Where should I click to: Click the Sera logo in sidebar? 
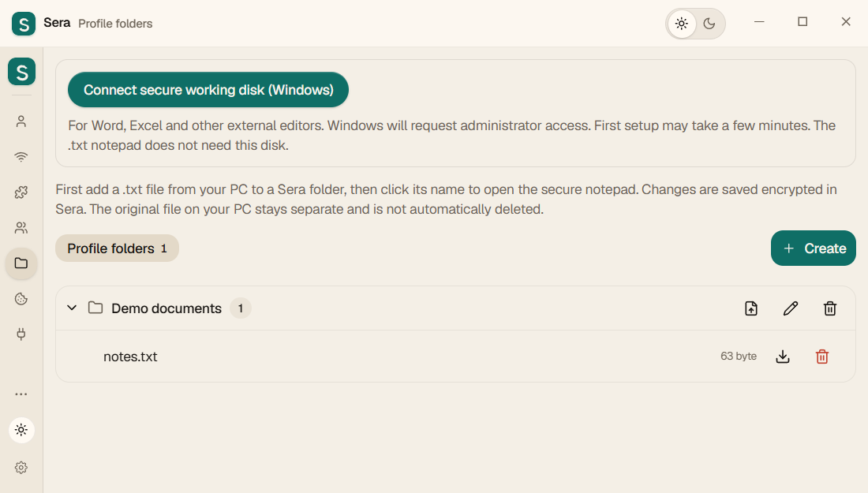pyautogui.click(x=21, y=72)
